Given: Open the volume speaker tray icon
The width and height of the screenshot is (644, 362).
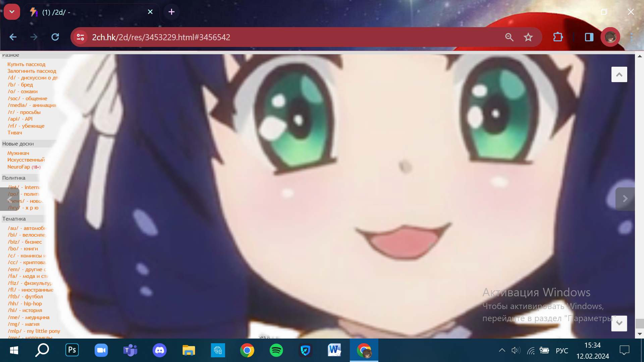Looking at the screenshot, I should click(x=516, y=350).
